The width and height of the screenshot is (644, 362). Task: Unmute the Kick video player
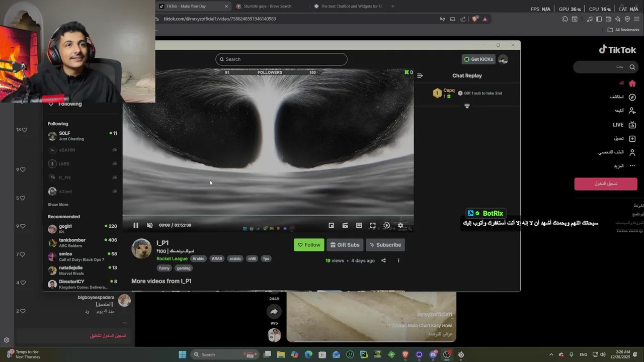(x=149, y=225)
